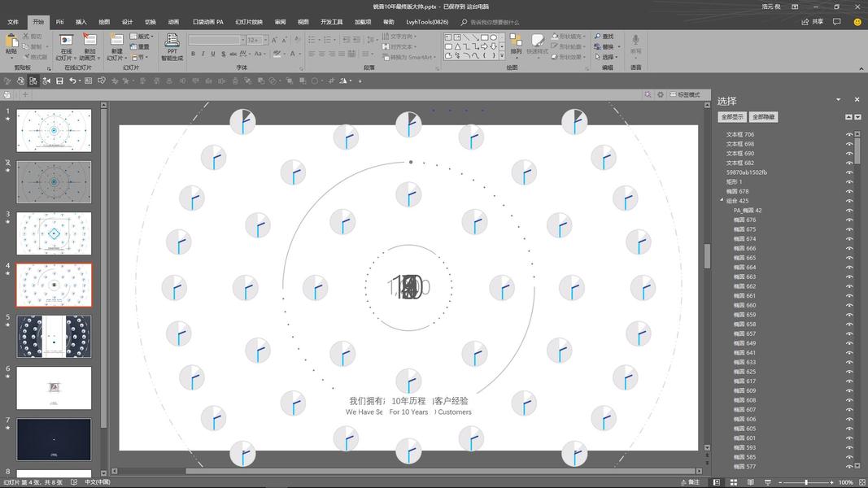
Task: Click the PPT 智能生成 icon
Action: click(172, 41)
